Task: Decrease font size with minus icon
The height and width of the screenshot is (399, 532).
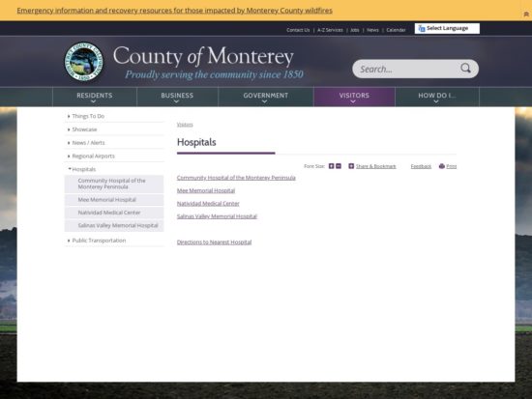Action: [x=339, y=166]
